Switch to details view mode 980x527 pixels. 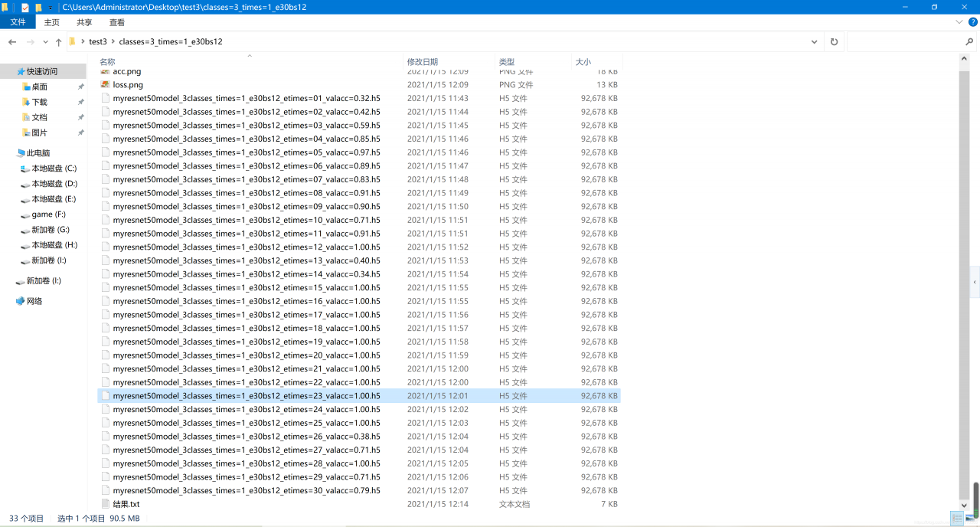pos(956,519)
